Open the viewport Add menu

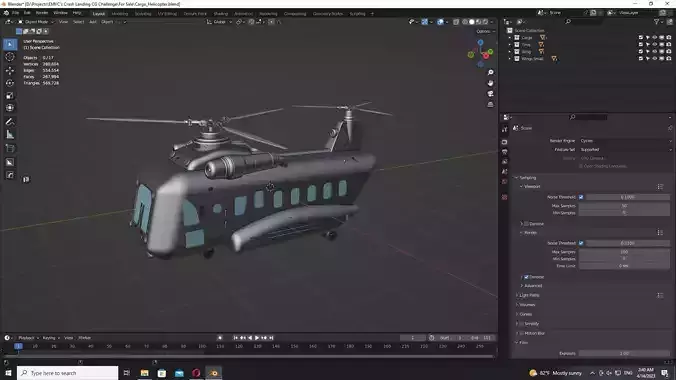click(93, 22)
